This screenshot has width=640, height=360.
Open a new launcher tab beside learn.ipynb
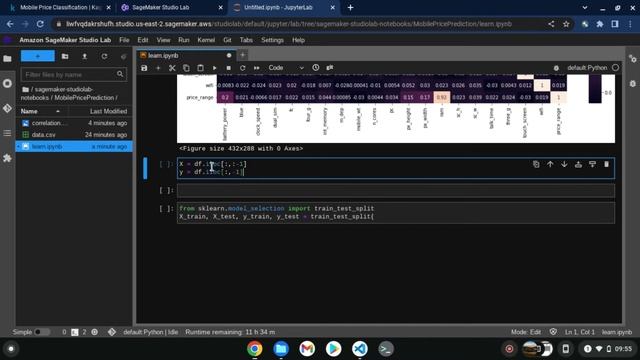coord(242,55)
